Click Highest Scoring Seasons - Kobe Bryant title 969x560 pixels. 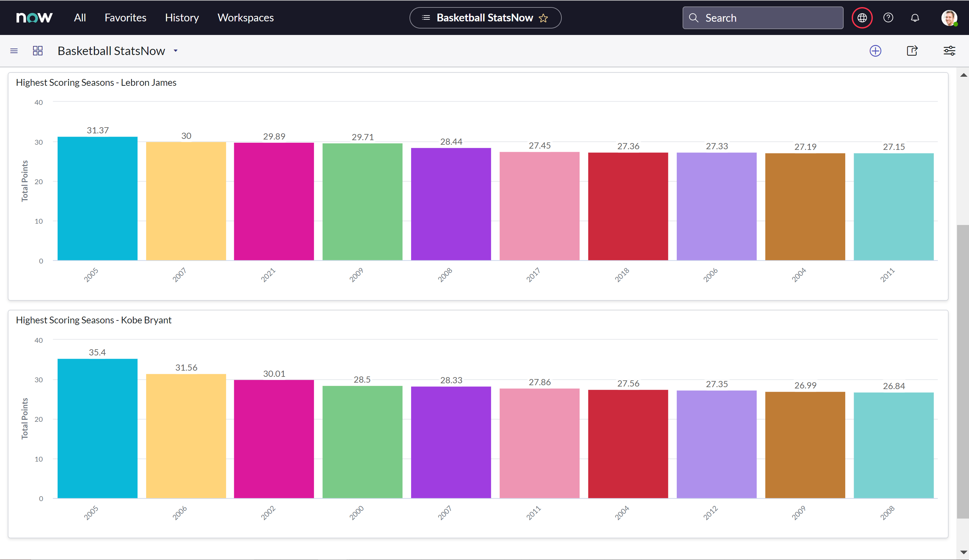(x=94, y=320)
